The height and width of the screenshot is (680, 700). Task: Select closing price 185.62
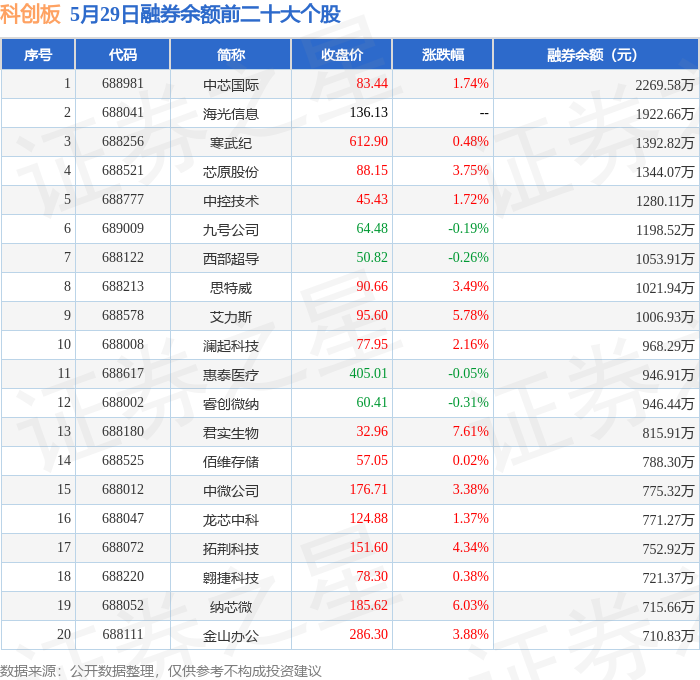369,606
